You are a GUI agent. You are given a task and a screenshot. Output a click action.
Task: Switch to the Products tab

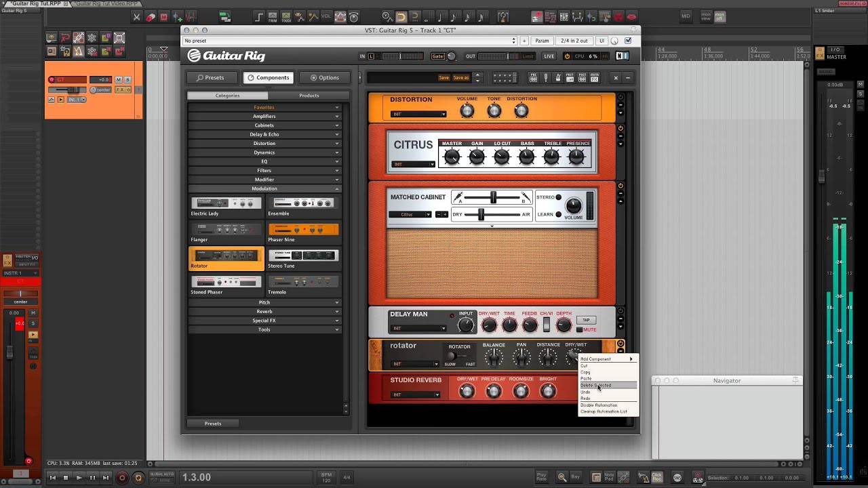[x=309, y=96]
